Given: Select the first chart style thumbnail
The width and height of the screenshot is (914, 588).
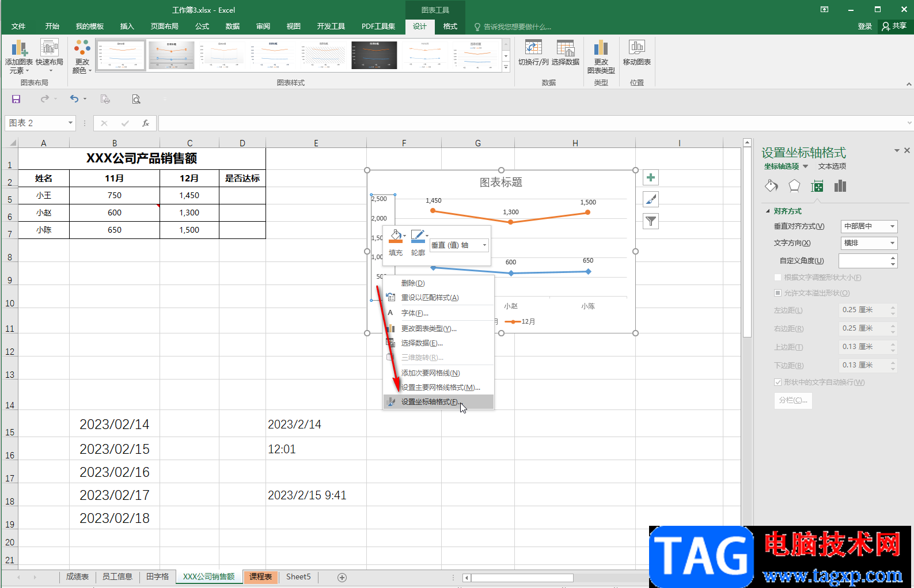Looking at the screenshot, I should pos(120,55).
